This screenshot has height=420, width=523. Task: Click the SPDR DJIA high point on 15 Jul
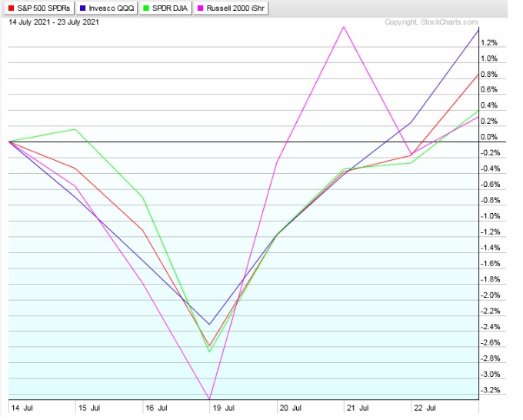pos(75,129)
